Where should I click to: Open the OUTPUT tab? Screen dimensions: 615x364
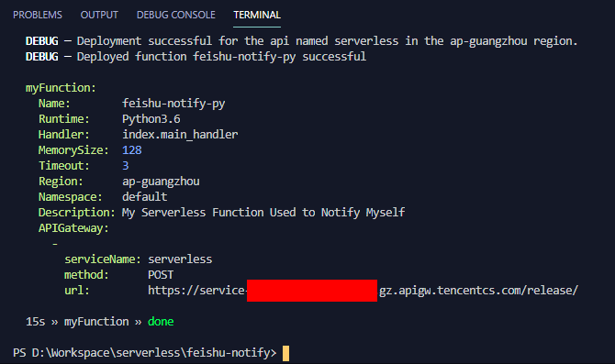(99, 15)
